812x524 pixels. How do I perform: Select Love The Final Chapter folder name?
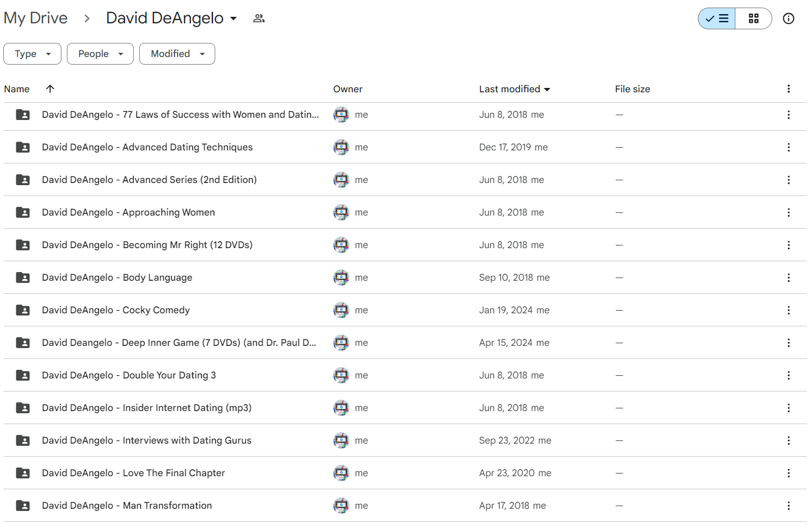coord(133,473)
